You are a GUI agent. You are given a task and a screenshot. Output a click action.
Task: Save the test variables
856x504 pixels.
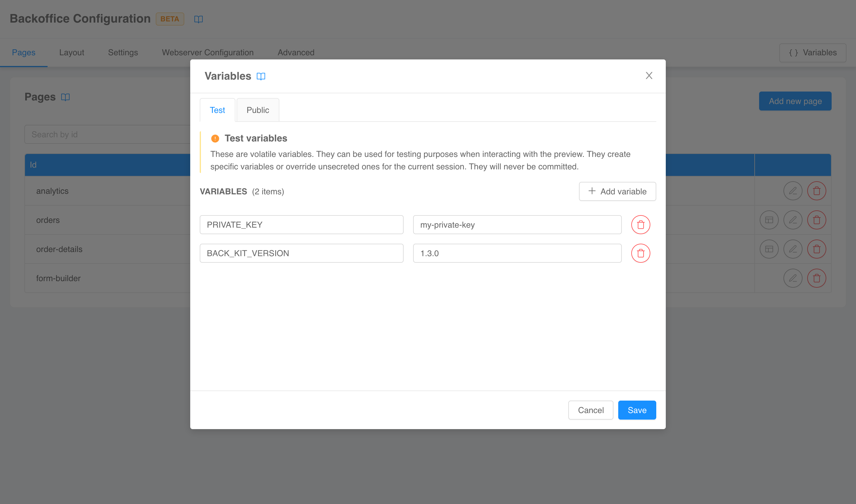pos(637,410)
